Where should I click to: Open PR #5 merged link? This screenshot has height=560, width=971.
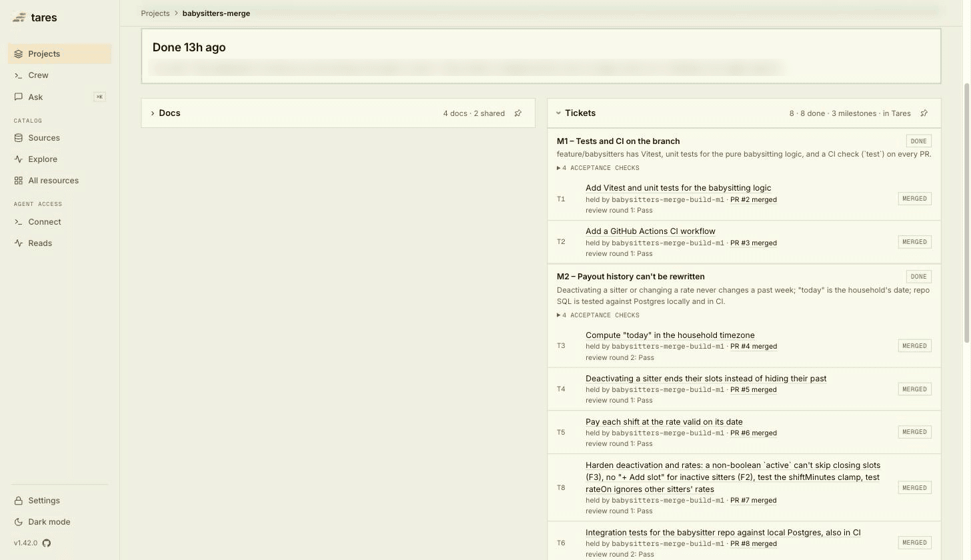754,390
